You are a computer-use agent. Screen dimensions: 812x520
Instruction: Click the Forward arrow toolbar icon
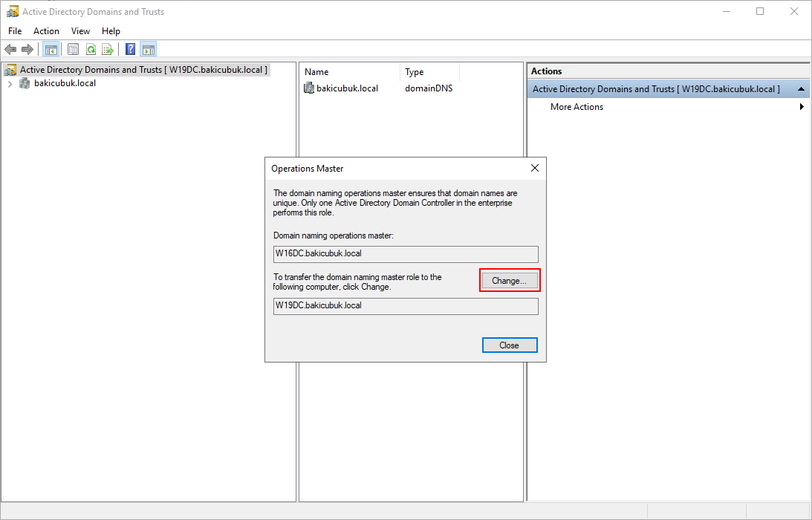coord(27,49)
